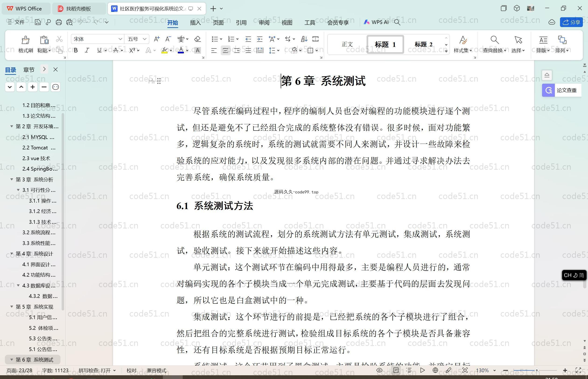Toggle Italic formatting

click(x=87, y=50)
